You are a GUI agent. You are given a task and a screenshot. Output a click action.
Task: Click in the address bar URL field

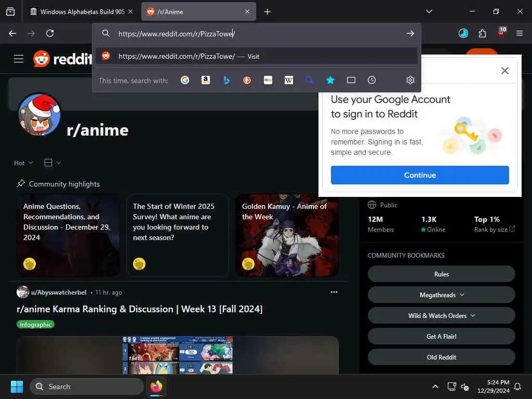(258, 34)
